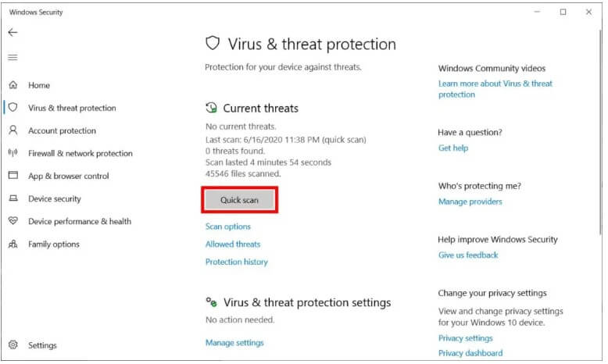Screen dimensions: 608x364
Task: Select the Virus & threat protection shield icon
Action: click(13, 108)
